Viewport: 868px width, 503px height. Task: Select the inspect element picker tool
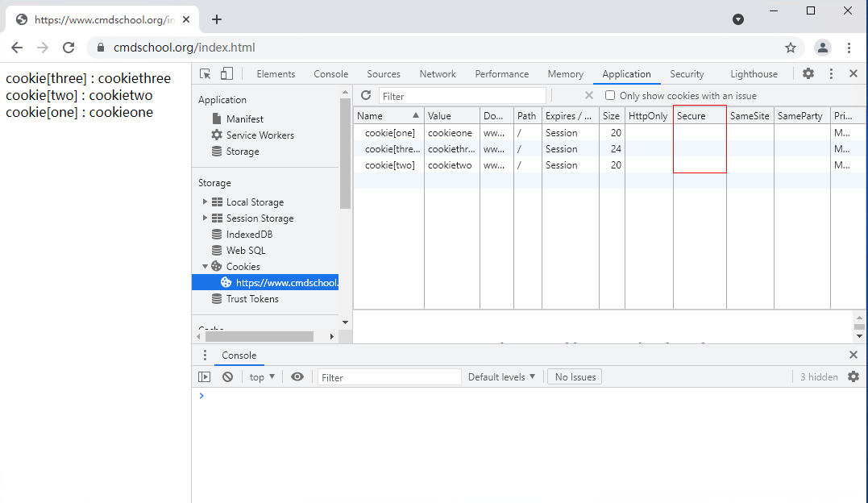click(x=206, y=73)
